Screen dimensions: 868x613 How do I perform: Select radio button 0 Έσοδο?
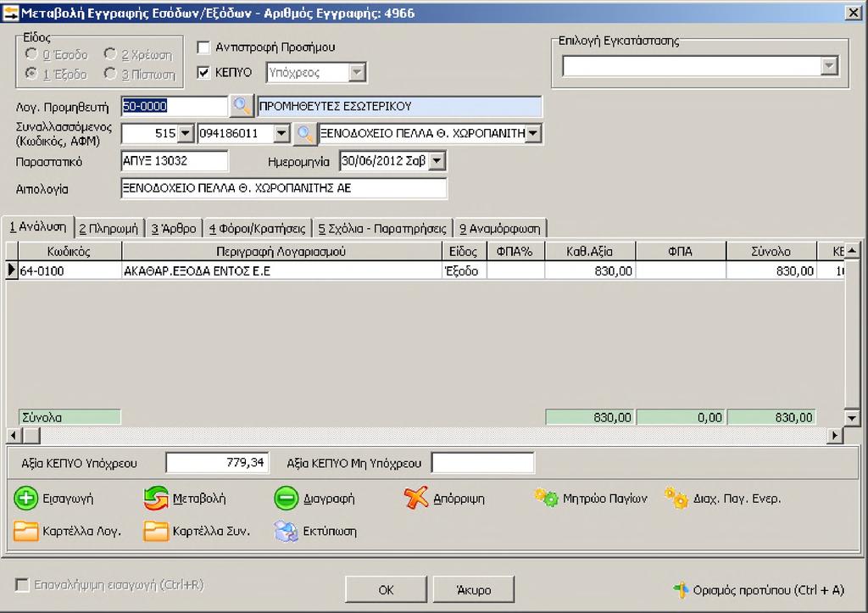[31, 54]
